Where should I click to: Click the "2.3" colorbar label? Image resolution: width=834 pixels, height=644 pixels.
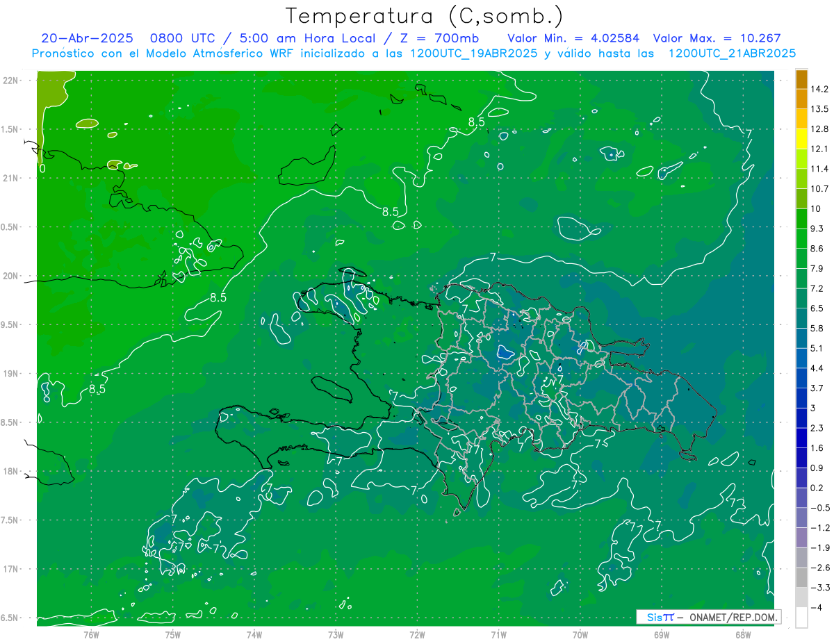coord(817,428)
